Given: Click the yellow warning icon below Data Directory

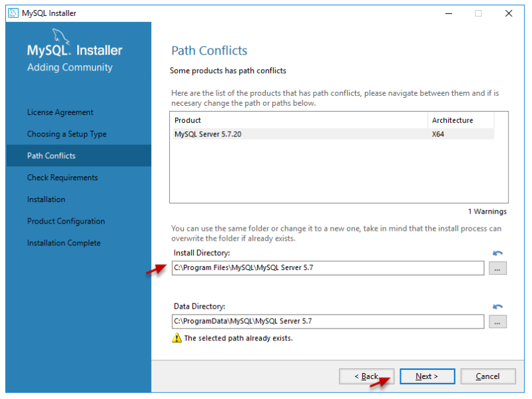Looking at the screenshot, I should (x=176, y=338).
